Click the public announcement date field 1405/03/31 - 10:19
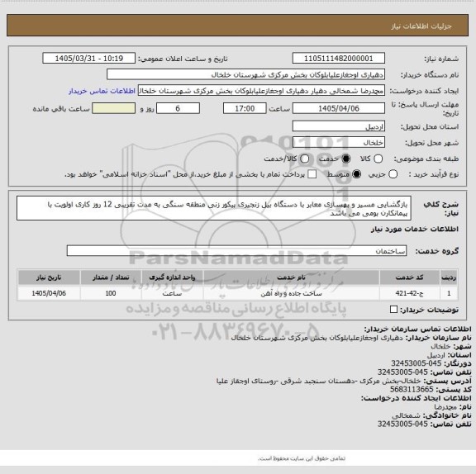 pos(89,59)
